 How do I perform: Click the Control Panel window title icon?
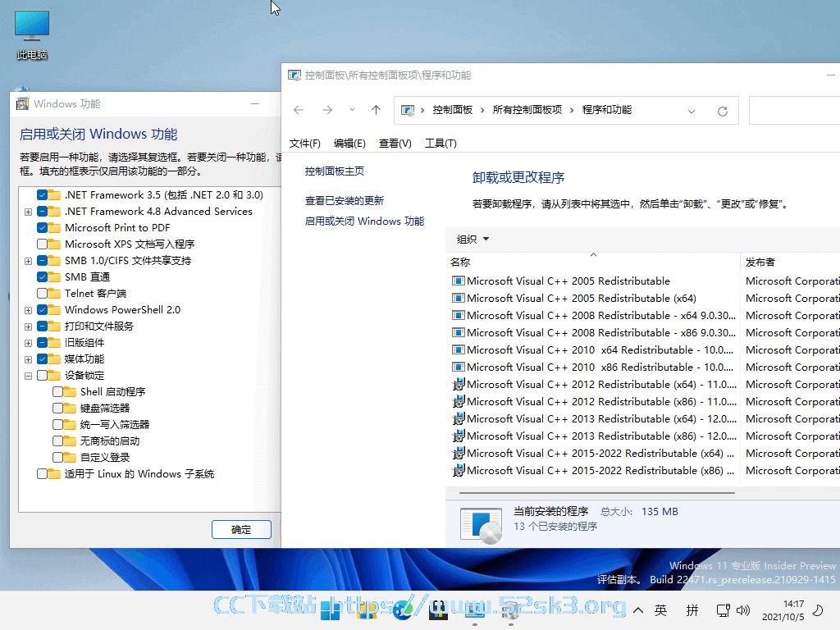(294, 75)
